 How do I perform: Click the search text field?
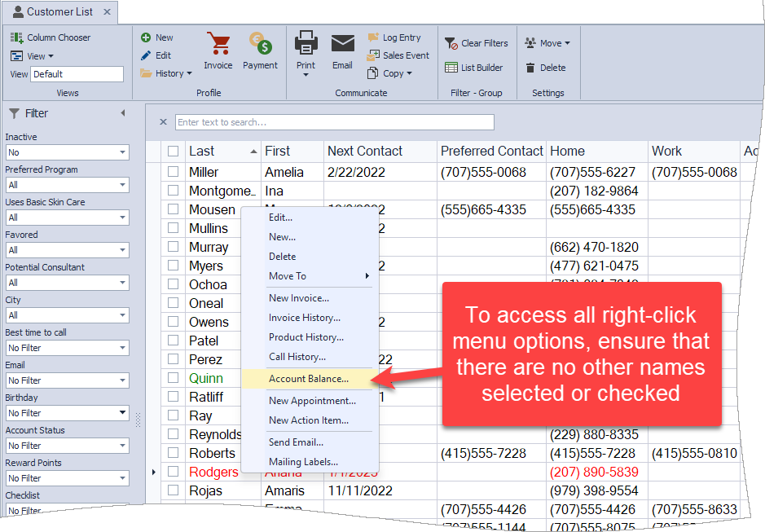(x=335, y=122)
